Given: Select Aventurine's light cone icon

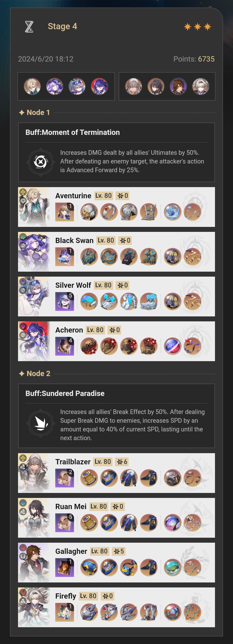Looking at the screenshot, I should coord(65,212).
